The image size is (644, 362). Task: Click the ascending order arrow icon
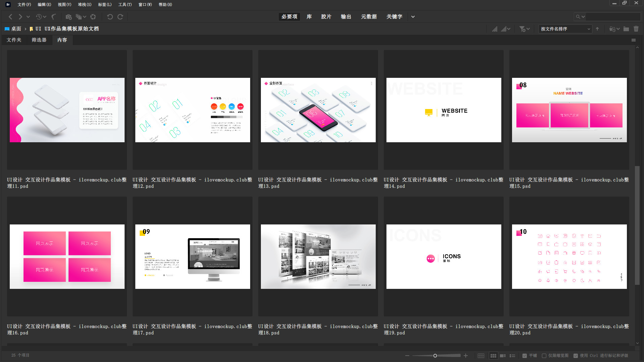[x=597, y=29]
